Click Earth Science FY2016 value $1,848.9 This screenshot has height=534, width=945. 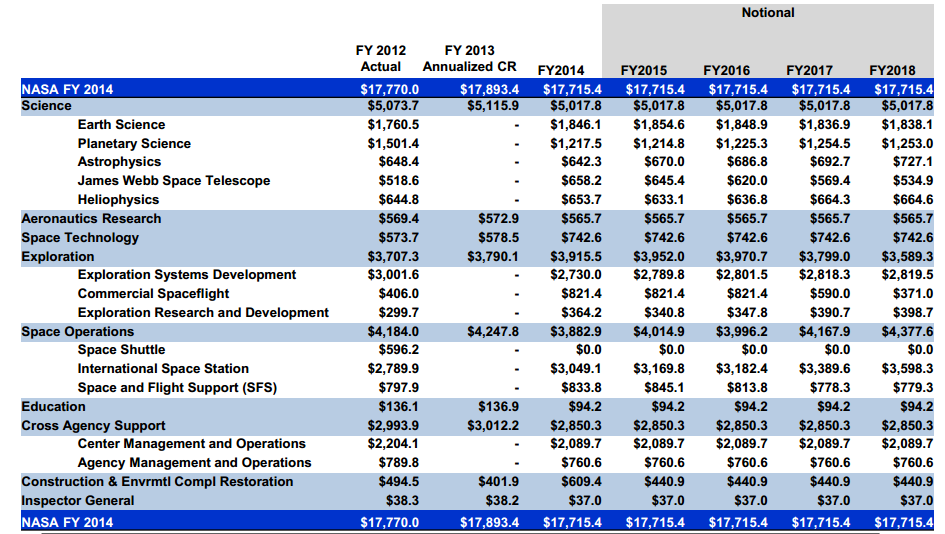(x=741, y=125)
